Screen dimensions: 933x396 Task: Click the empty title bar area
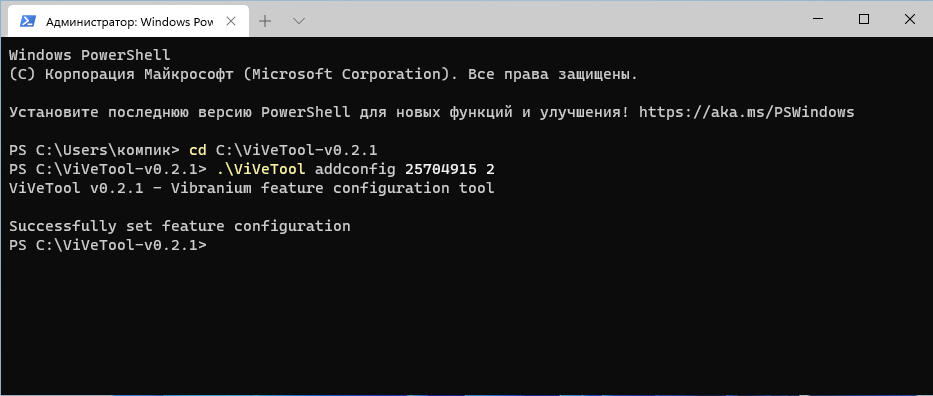(x=550, y=20)
